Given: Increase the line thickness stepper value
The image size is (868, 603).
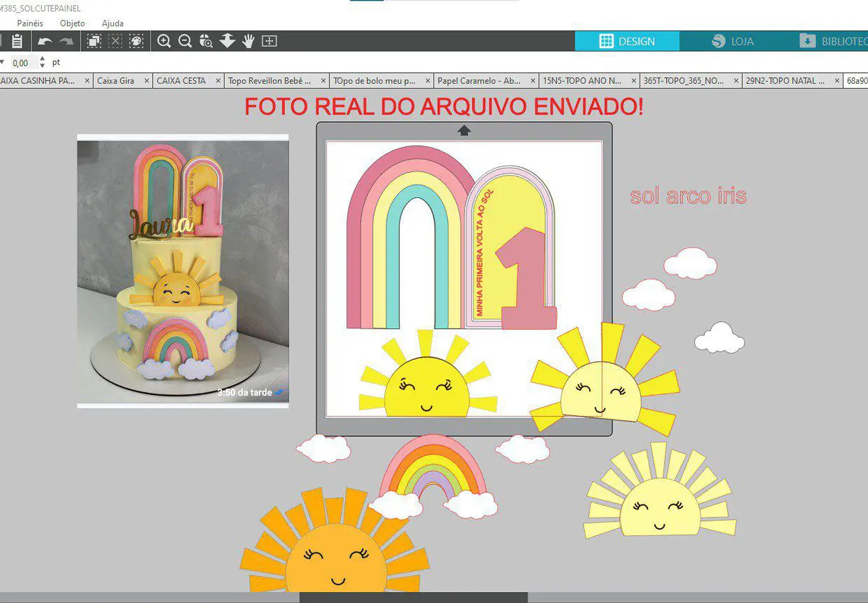Looking at the screenshot, I should pos(42,58).
